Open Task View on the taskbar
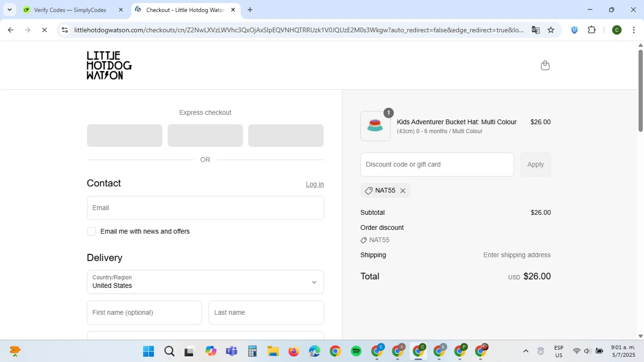The image size is (644, 362). [x=189, y=351]
